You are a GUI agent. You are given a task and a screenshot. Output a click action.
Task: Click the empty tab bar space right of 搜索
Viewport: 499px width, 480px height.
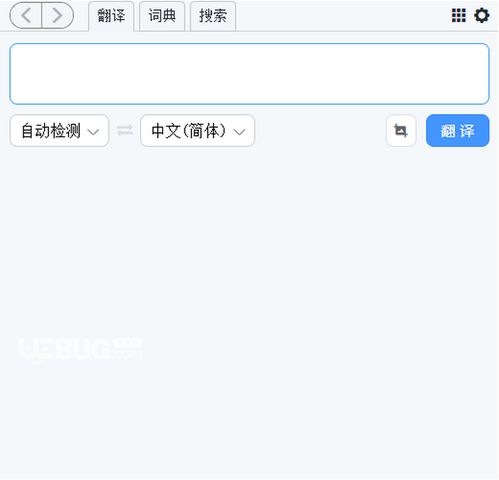342,15
